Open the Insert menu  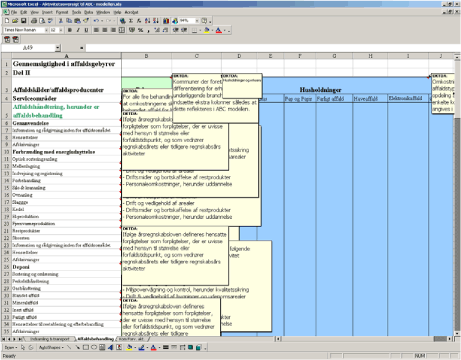(x=47, y=12)
